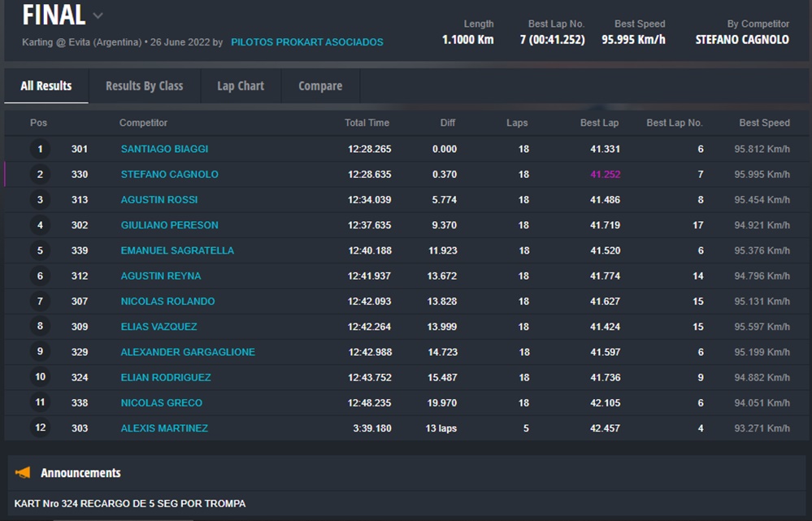Viewport: 812px width, 521px height.
Task: Click the position 1 badge icon
Action: (40, 150)
